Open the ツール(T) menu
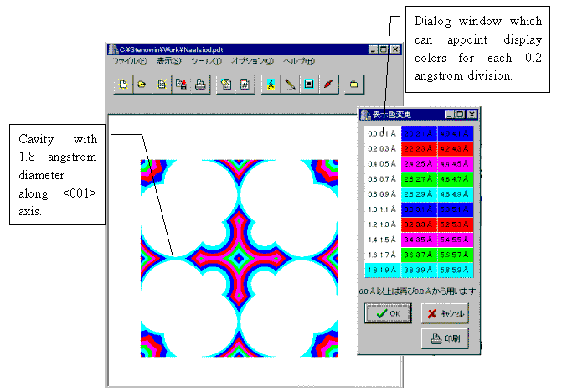The width and height of the screenshot is (562, 392). (x=206, y=61)
